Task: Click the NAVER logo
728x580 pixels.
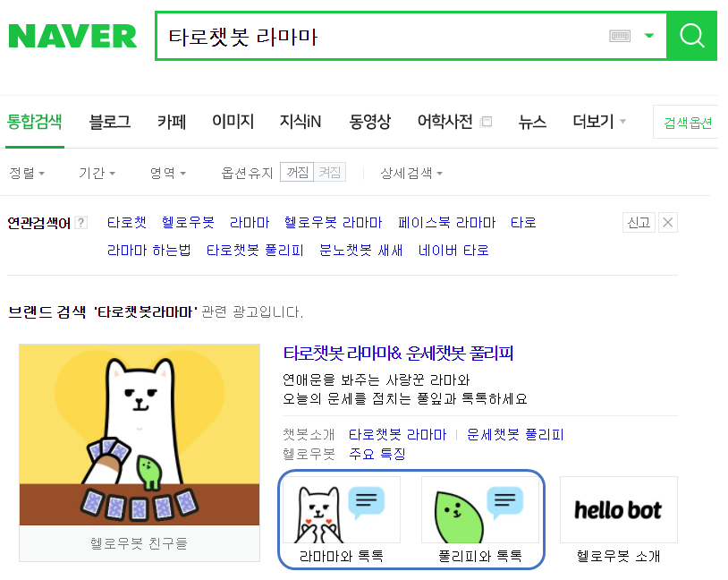Action: (72, 36)
